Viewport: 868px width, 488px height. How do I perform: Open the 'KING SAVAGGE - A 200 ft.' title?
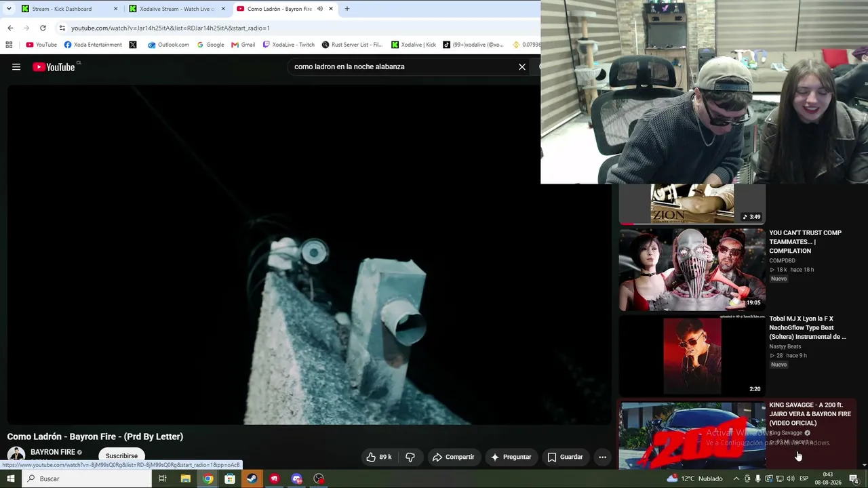(810, 414)
